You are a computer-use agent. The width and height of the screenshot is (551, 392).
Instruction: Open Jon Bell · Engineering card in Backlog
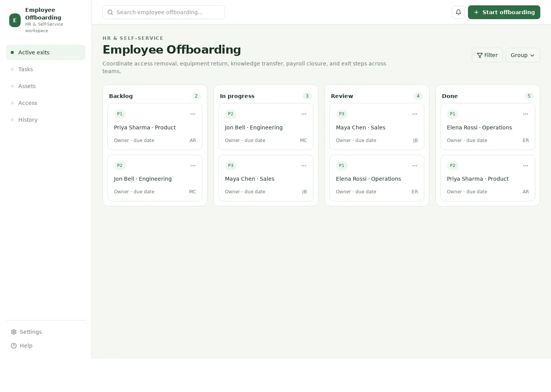(x=155, y=178)
